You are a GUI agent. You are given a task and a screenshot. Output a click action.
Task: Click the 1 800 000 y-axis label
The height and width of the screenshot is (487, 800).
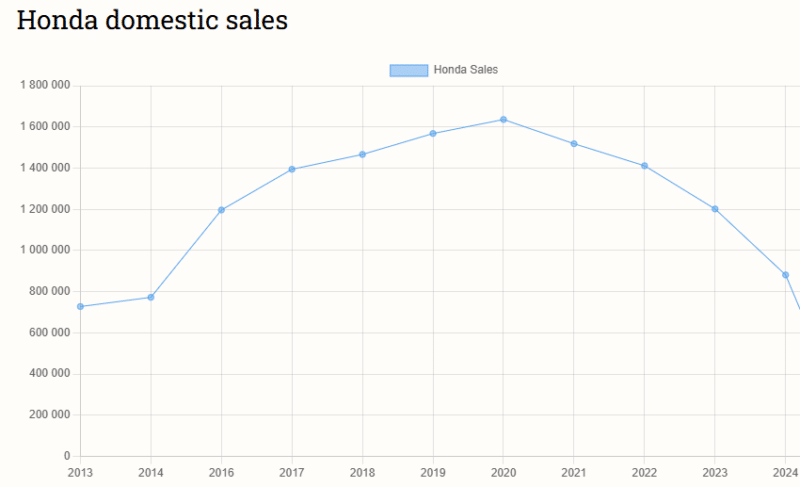pos(45,86)
